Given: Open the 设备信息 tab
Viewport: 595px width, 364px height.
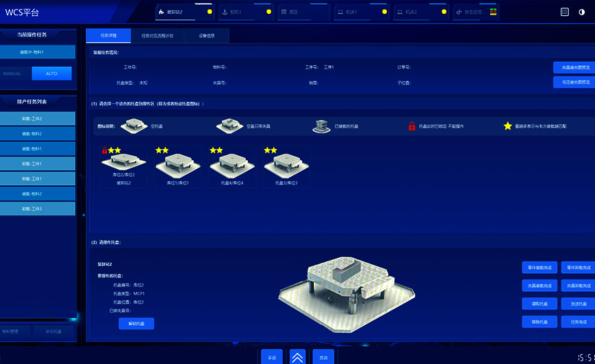Looking at the screenshot, I should (207, 35).
